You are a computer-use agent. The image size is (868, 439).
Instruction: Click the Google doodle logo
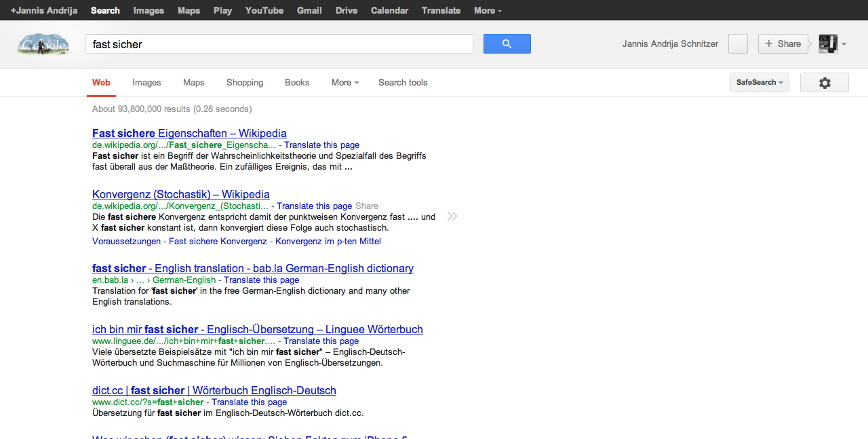(x=43, y=44)
